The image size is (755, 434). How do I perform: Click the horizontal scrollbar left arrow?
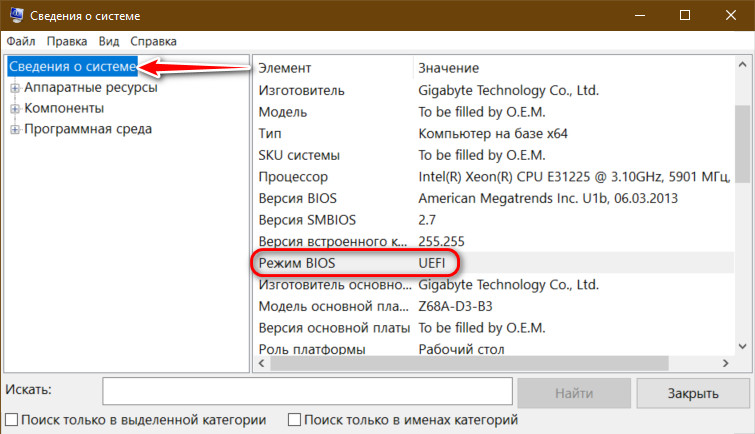click(x=261, y=363)
